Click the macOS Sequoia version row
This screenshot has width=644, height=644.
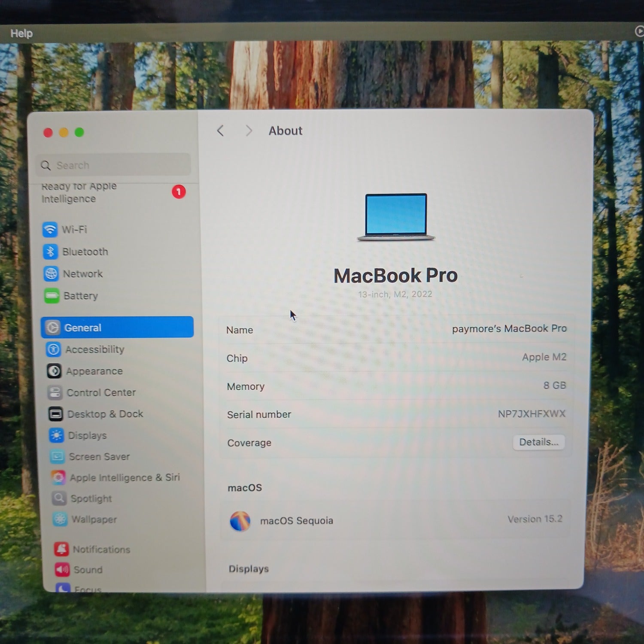click(395, 520)
